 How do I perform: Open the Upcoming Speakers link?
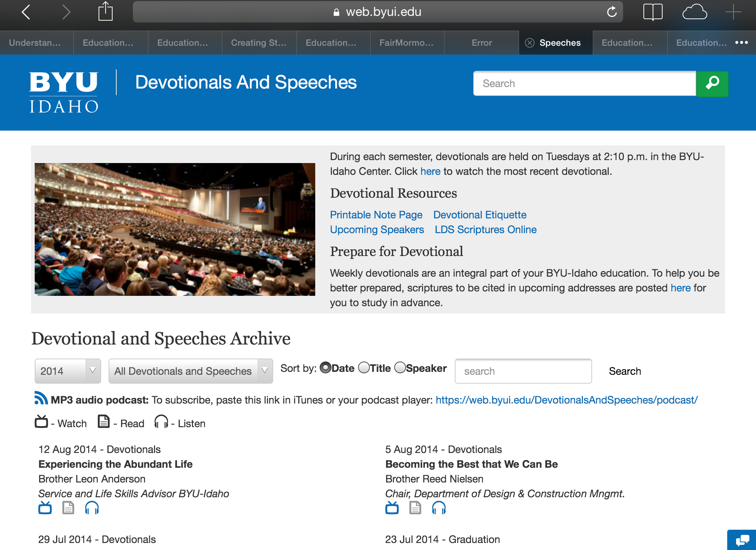pyautogui.click(x=377, y=229)
